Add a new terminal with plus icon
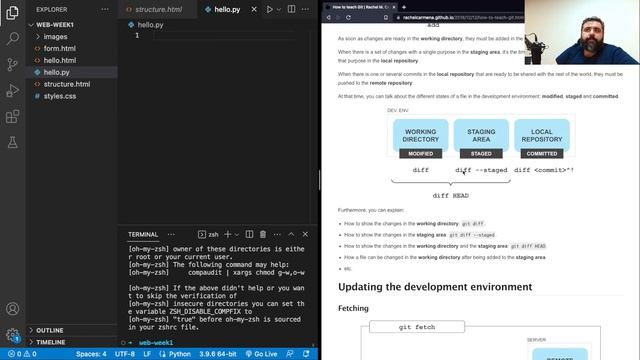Screen dimensions: 640x360 [x=228, y=234]
